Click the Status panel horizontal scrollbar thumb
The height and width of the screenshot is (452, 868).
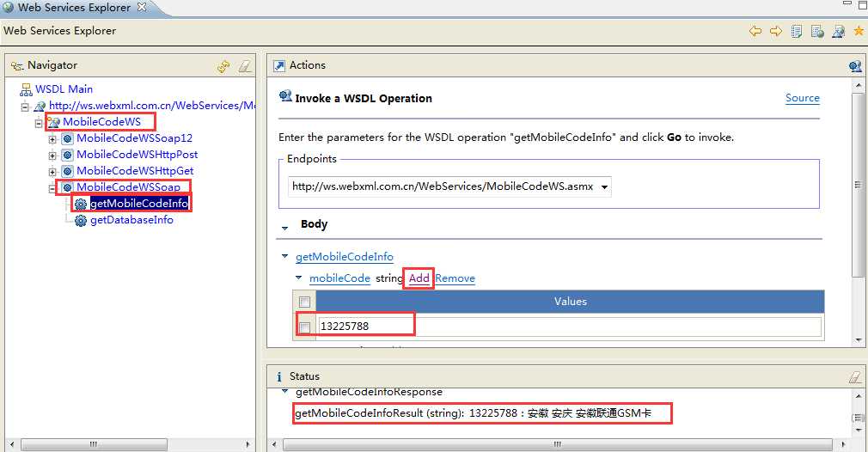click(x=558, y=444)
